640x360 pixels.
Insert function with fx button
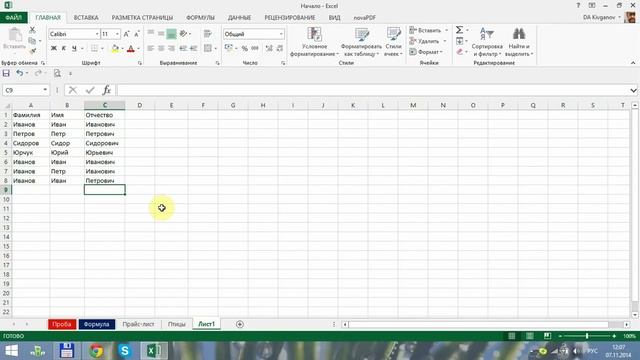[x=107, y=90]
